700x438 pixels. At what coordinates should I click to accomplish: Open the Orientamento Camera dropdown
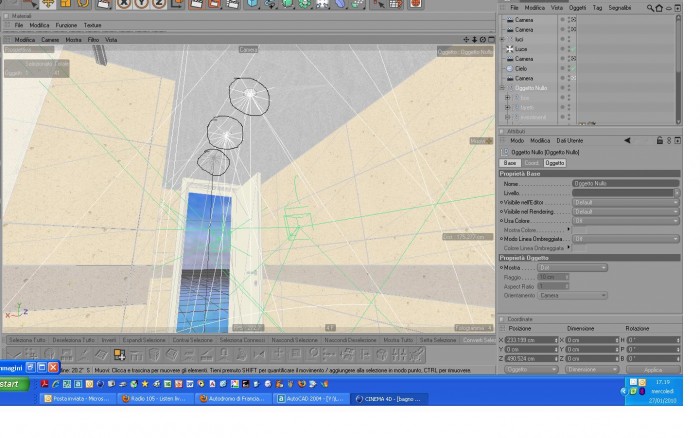click(572, 296)
